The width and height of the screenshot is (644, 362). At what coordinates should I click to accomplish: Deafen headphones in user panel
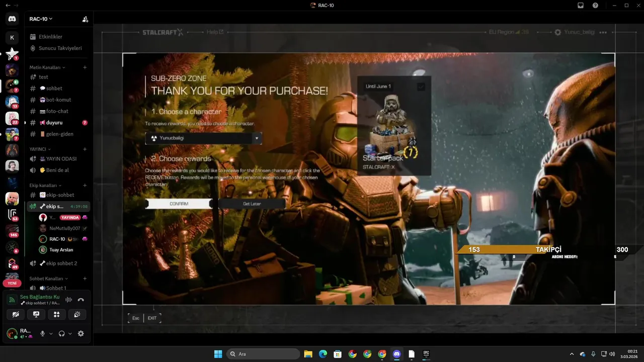[61, 333]
